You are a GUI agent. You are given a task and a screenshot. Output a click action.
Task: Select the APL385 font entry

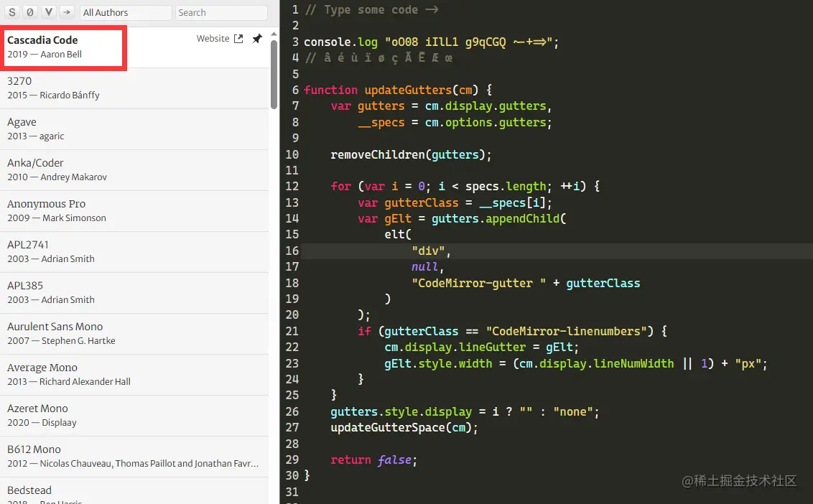click(134, 293)
